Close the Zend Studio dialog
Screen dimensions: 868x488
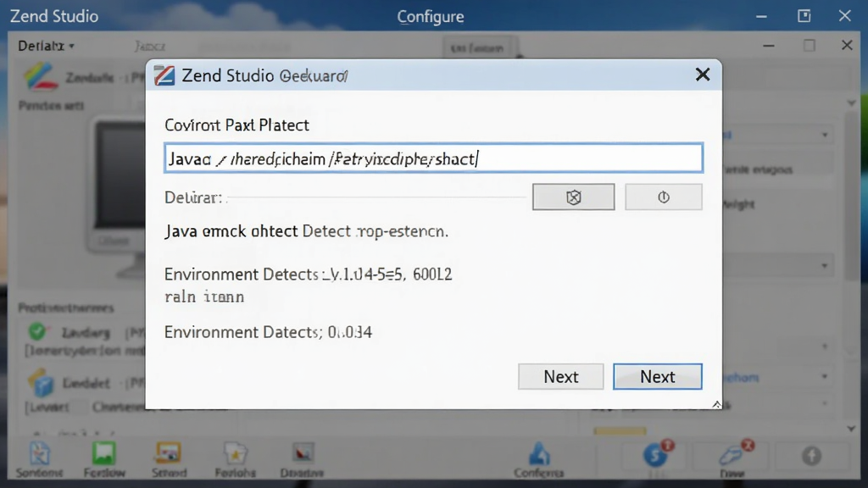(x=703, y=75)
